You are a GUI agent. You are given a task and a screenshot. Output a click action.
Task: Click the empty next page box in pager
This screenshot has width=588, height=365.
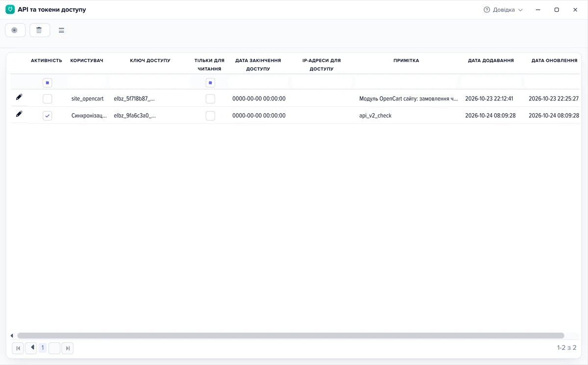pos(54,348)
